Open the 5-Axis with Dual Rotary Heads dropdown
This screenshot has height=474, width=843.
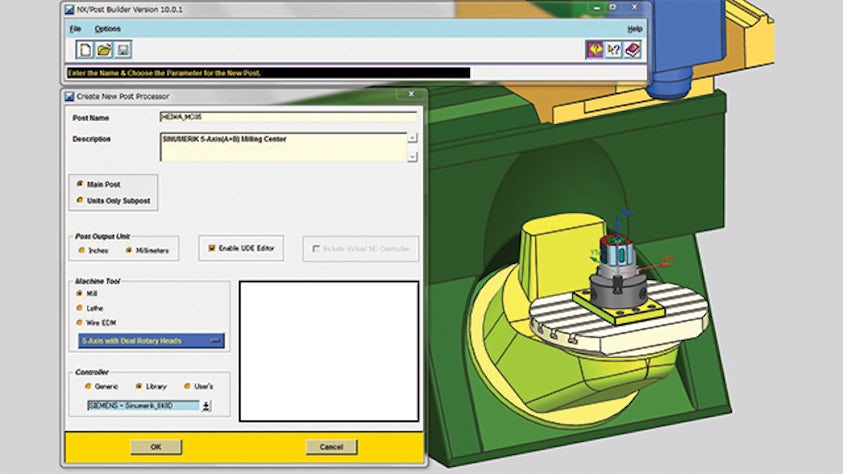(151, 341)
